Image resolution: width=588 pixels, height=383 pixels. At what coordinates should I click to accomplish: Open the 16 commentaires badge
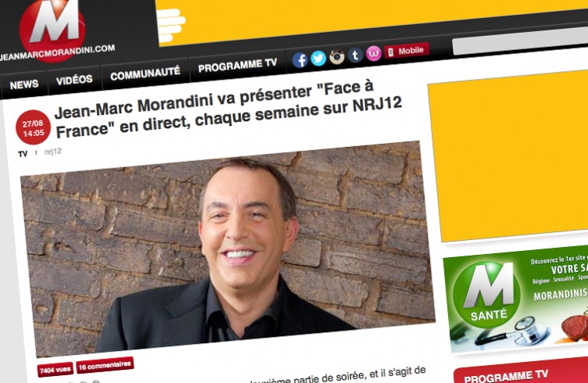[105, 365]
